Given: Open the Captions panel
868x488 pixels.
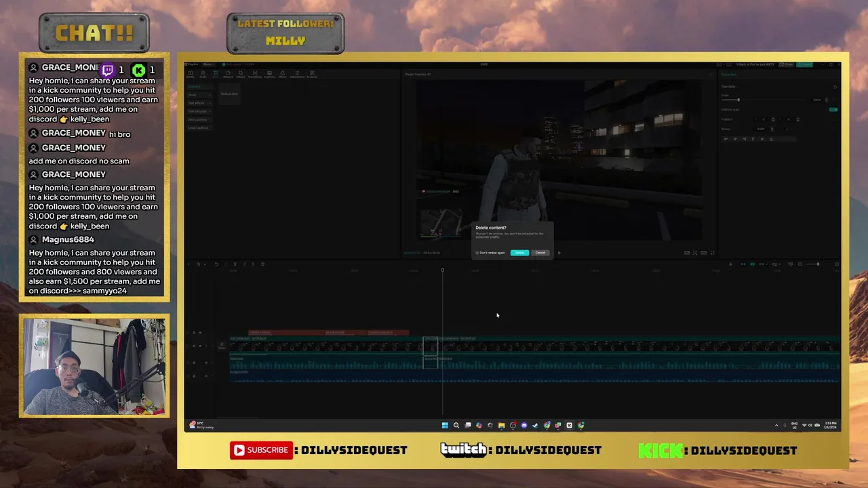Looking at the screenshot, I should tap(270, 73).
